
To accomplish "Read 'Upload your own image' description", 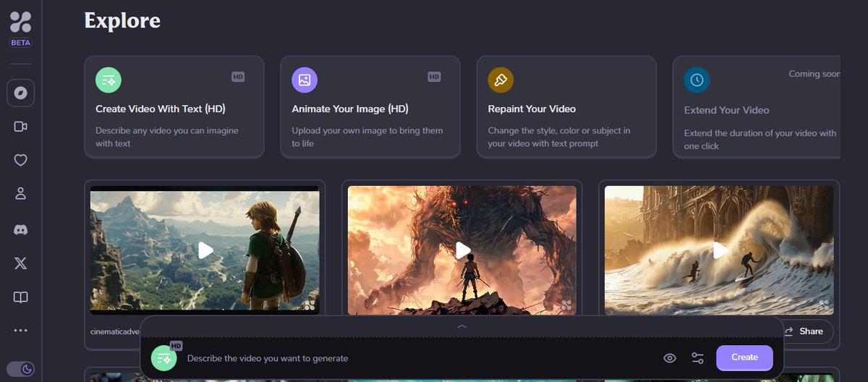I will coord(367,137).
